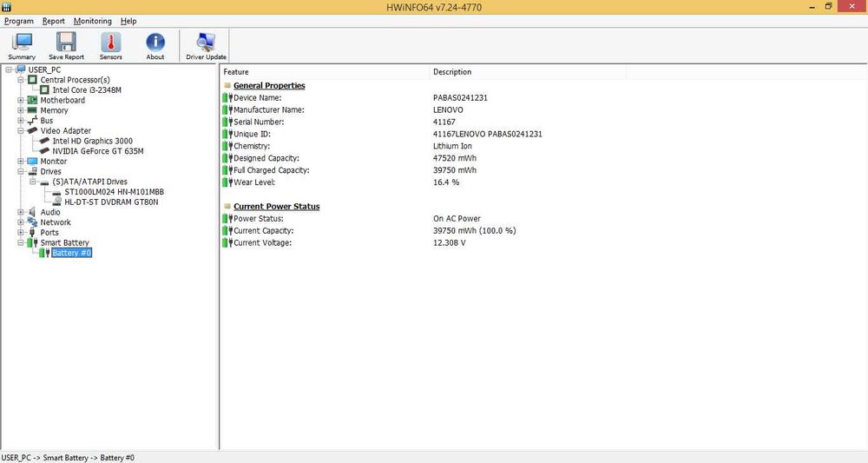The height and width of the screenshot is (463, 868).
Task: Click the status bar path text
Action: pyautogui.click(x=68, y=458)
